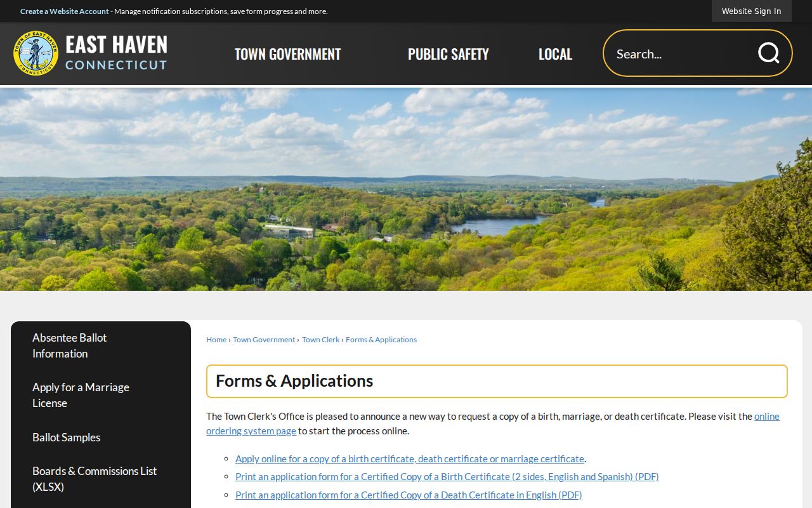Viewport: 812px width, 508px height.
Task: Click the scenic landscape banner image
Action: [x=406, y=189]
